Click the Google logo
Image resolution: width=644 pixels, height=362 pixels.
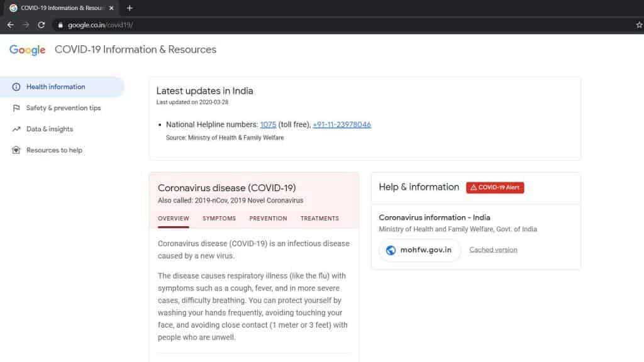tap(28, 50)
